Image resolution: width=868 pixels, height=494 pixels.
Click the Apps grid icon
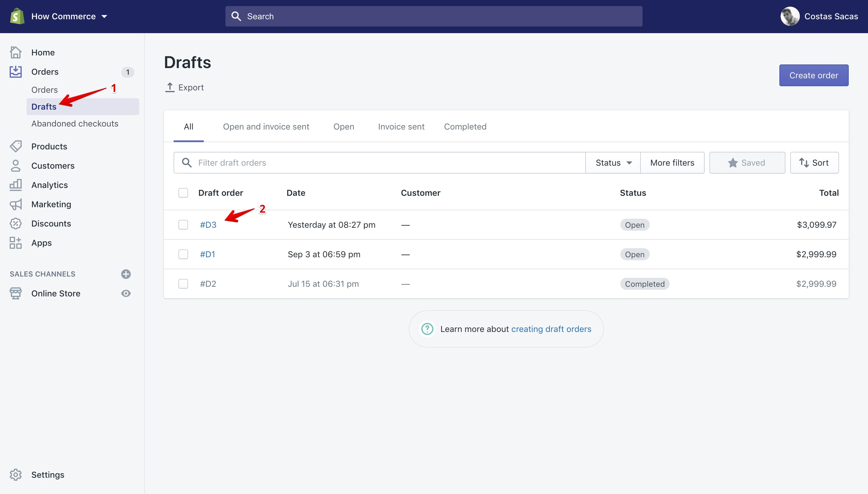pos(16,243)
